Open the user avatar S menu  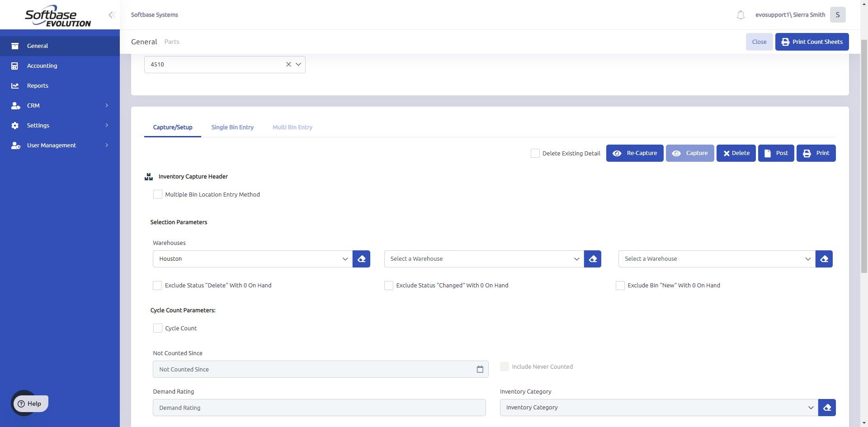pos(838,15)
